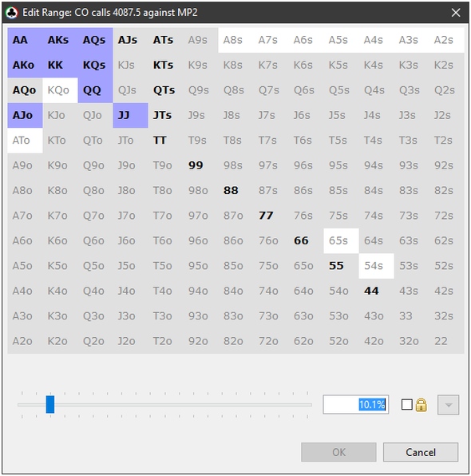Select the K9o hand cell
471x476 pixels.
[x=61, y=165]
